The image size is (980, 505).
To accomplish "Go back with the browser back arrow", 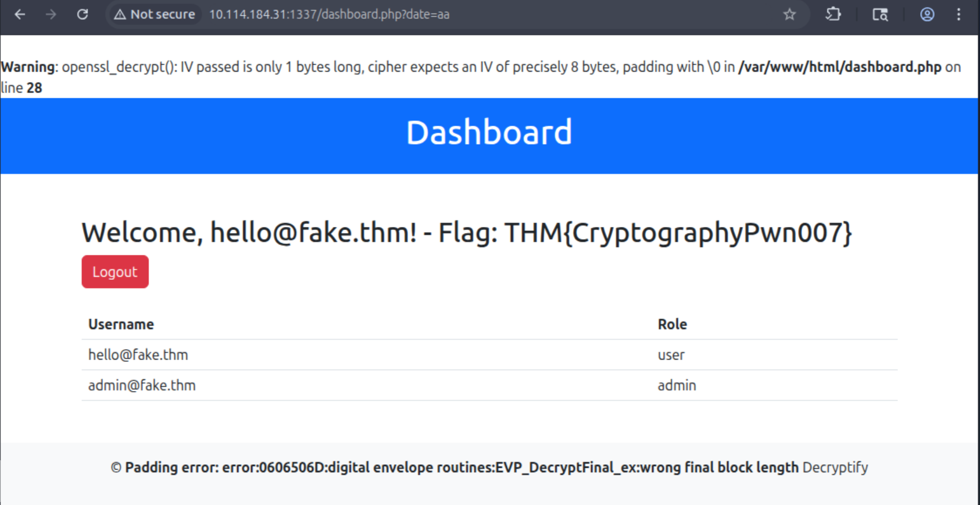I will 20,15.
